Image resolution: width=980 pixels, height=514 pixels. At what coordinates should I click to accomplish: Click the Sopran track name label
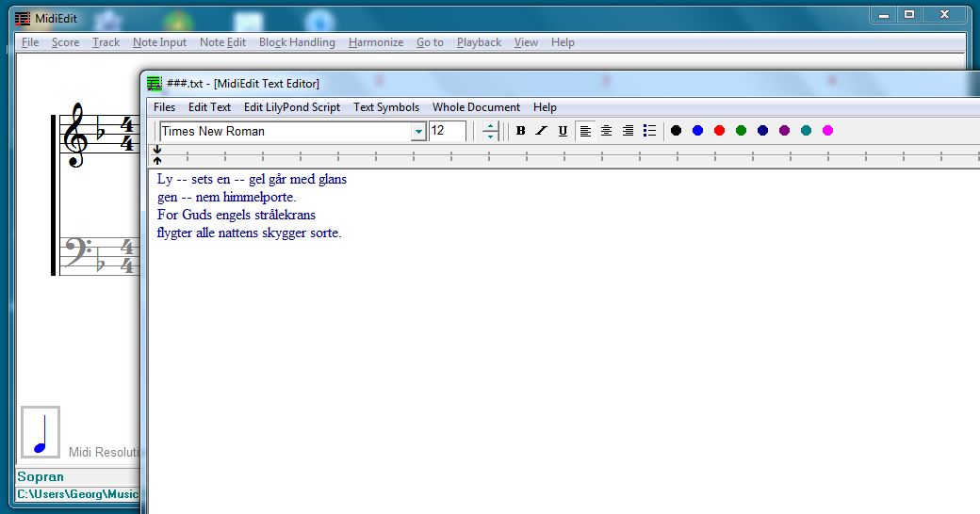tap(41, 476)
